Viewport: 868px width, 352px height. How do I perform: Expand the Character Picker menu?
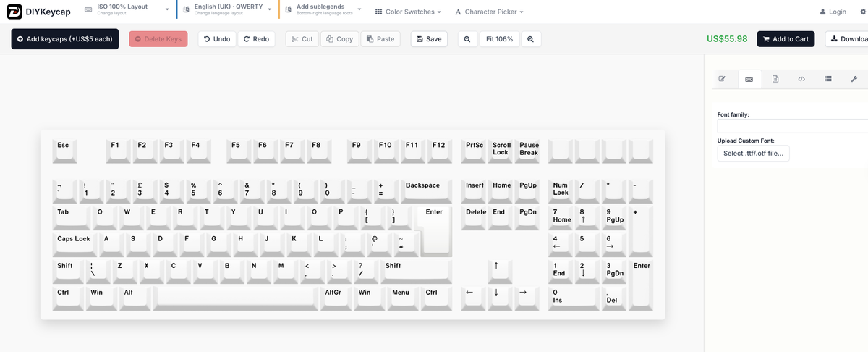[489, 12]
